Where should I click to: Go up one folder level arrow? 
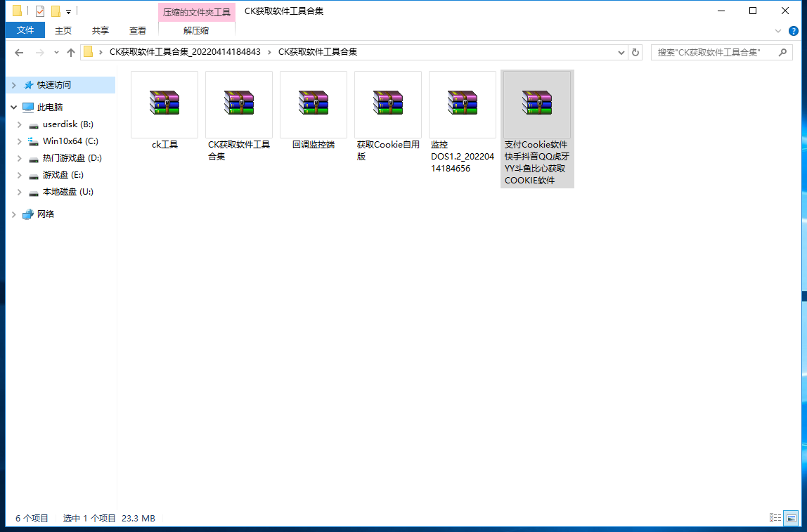pyautogui.click(x=71, y=53)
